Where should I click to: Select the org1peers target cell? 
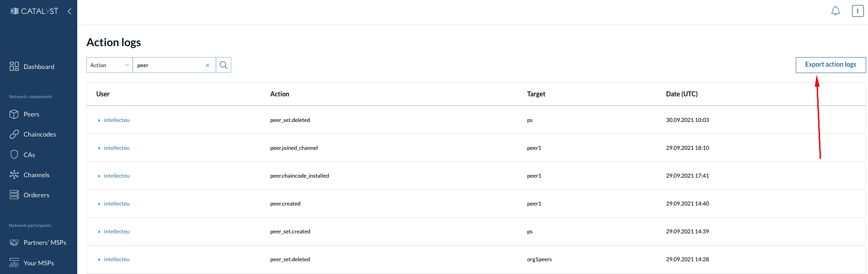tap(539, 259)
